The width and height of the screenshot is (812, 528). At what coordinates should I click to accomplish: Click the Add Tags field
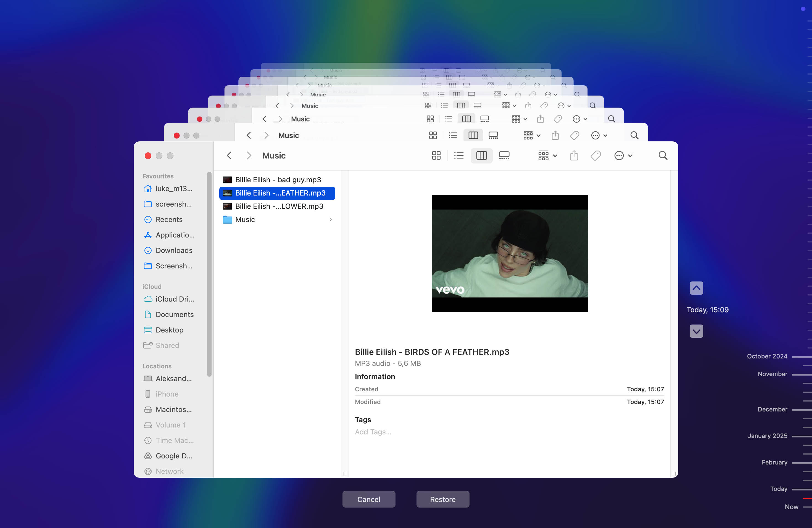[x=373, y=432]
